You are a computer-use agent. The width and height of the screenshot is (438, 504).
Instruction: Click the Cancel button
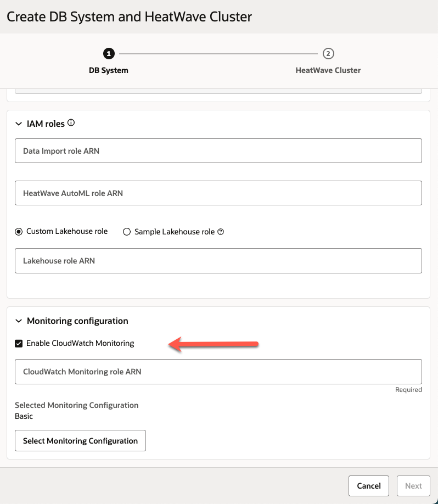point(368,486)
